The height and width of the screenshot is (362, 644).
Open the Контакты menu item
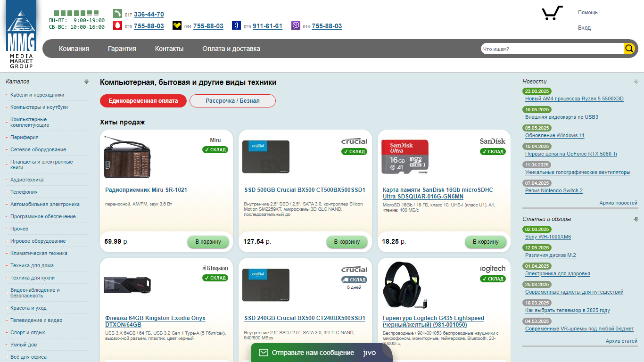pyautogui.click(x=169, y=49)
